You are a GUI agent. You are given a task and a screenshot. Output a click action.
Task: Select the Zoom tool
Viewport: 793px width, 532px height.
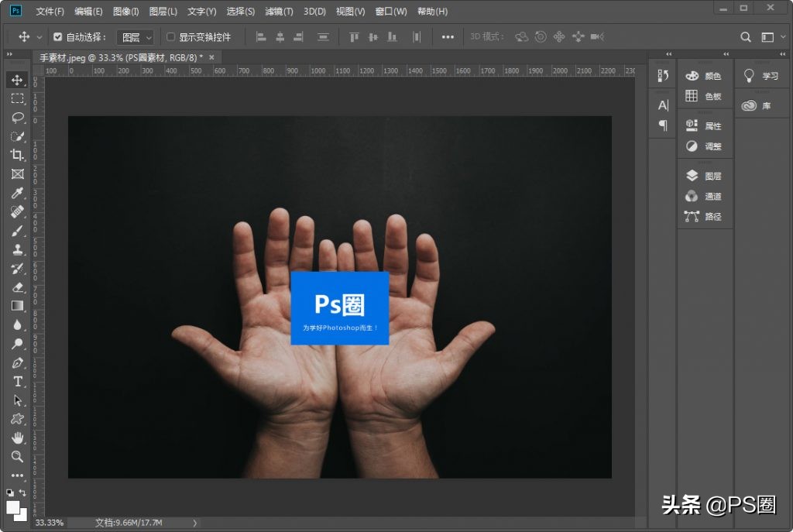coord(17,457)
